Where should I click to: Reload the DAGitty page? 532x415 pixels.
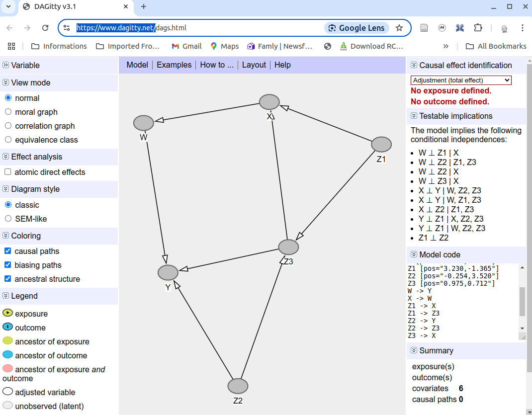pyautogui.click(x=45, y=28)
